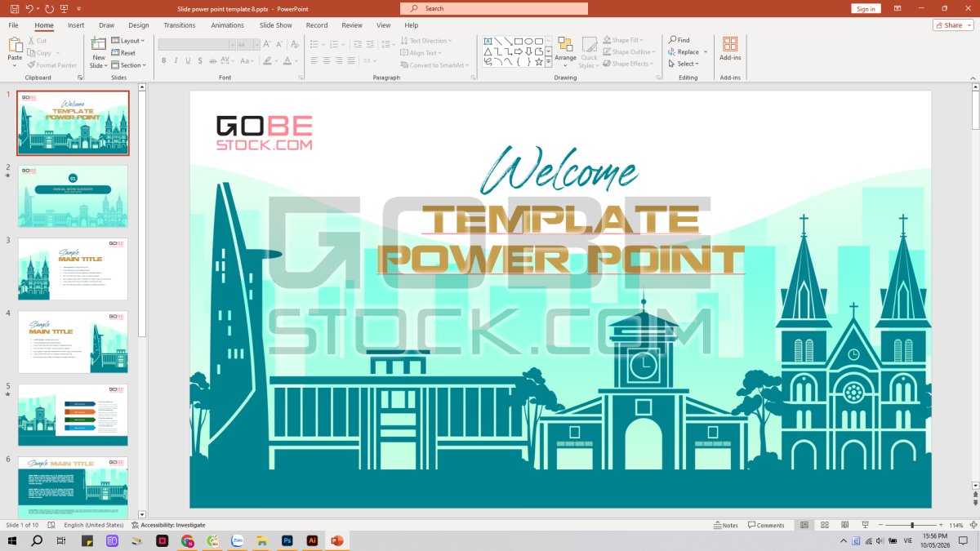Open File Explorer from the taskbar
The width and height of the screenshot is (980, 551).
pyautogui.click(x=262, y=540)
